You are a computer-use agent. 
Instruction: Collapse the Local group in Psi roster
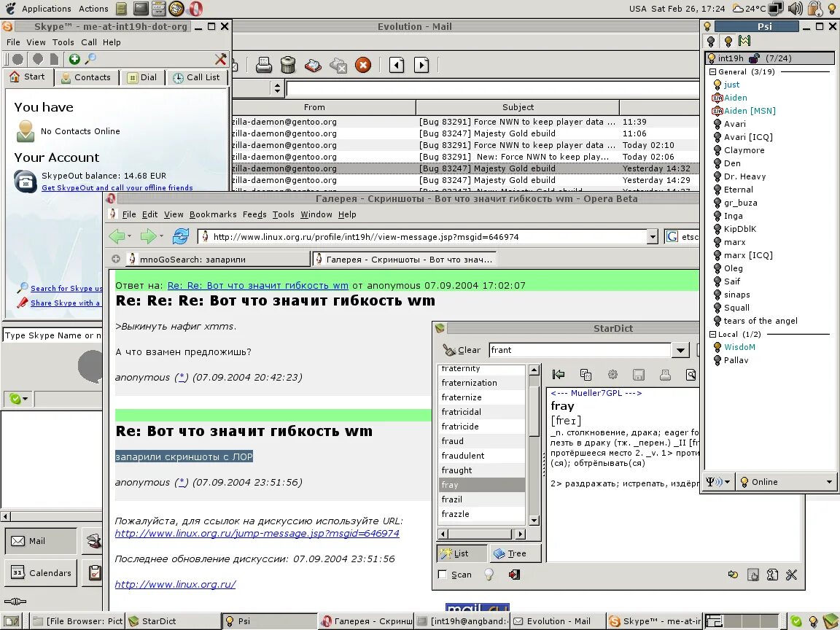(712, 334)
